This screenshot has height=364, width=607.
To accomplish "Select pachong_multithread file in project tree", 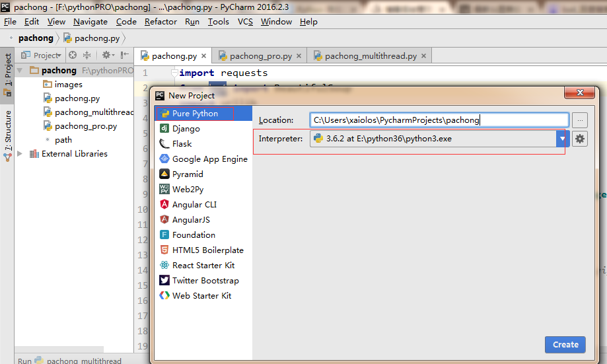I will pyautogui.click(x=89, y=112).
